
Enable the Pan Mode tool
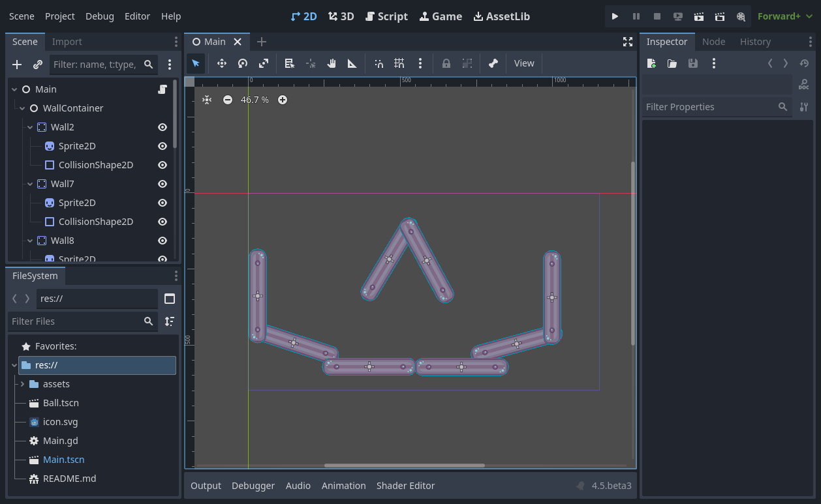tap(331, 63)
